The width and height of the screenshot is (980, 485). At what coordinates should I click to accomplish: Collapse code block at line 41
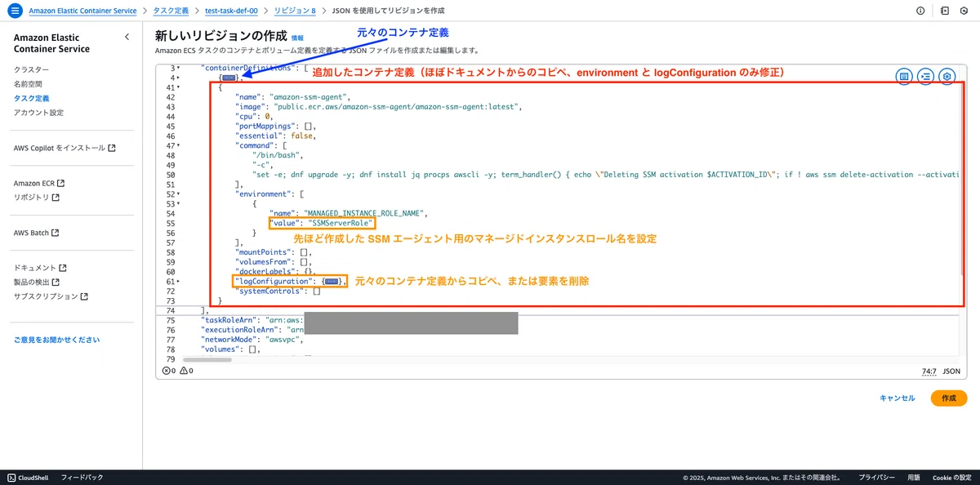178,87
